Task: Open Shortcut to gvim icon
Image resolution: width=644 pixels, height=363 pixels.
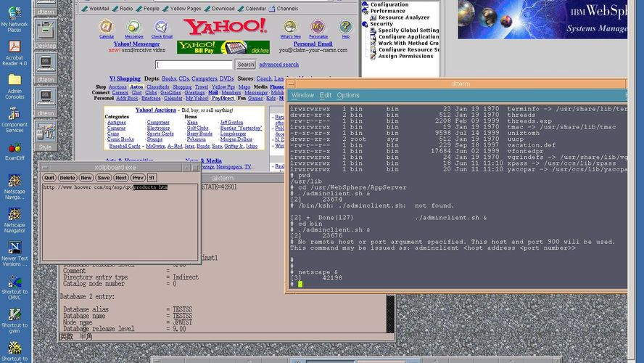Action: [x=15, y=321]
